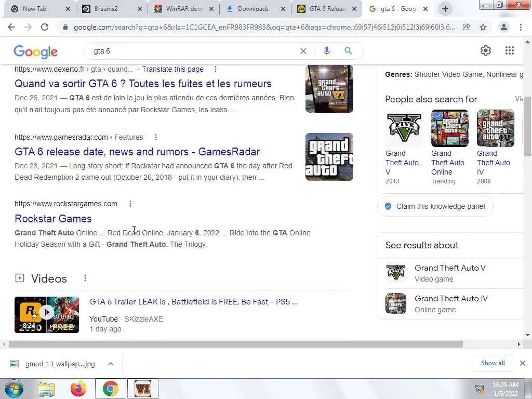
Task: Open Google quick settings gear
Action: pos(486,50)
